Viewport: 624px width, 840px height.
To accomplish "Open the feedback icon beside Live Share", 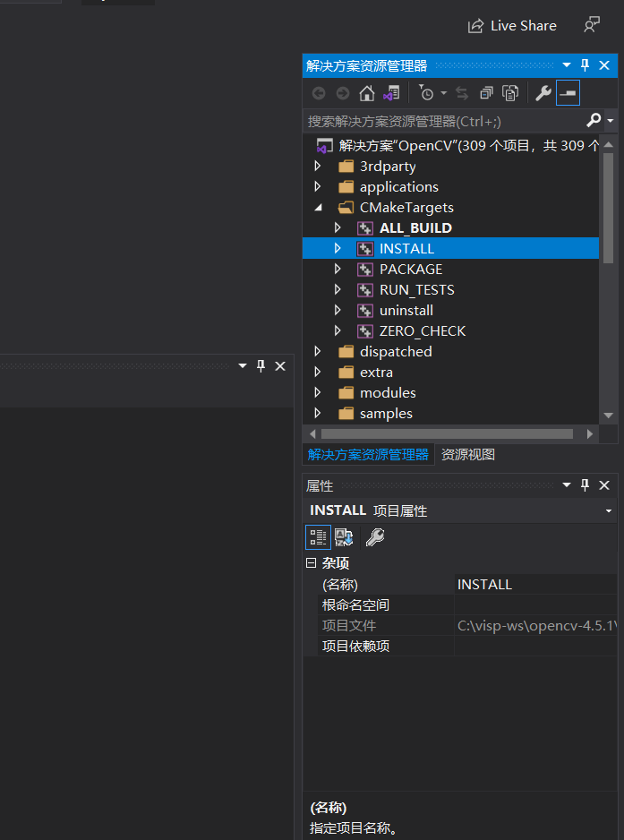I will (592, 25).
